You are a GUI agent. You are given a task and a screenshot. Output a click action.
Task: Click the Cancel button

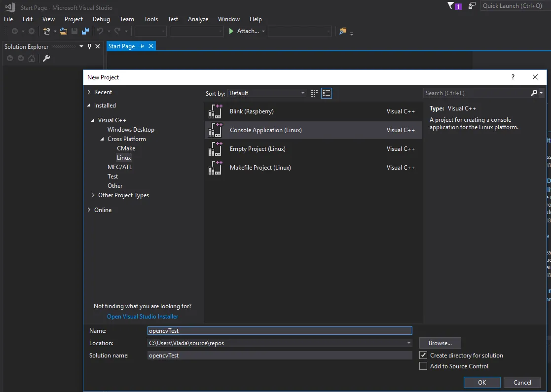click(x=522, y=383)
